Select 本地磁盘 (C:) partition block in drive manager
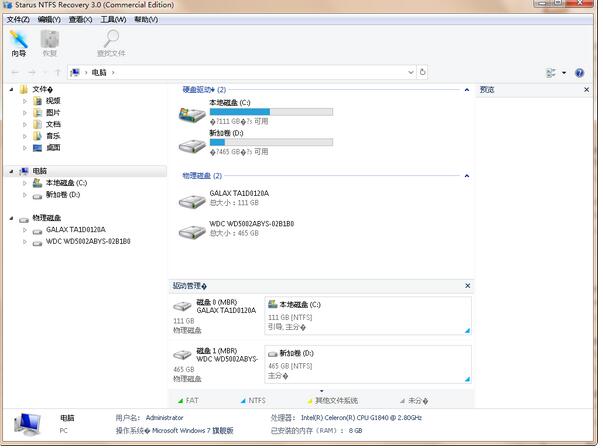This screenshot has height=448, width=603. tap(368, 315)
